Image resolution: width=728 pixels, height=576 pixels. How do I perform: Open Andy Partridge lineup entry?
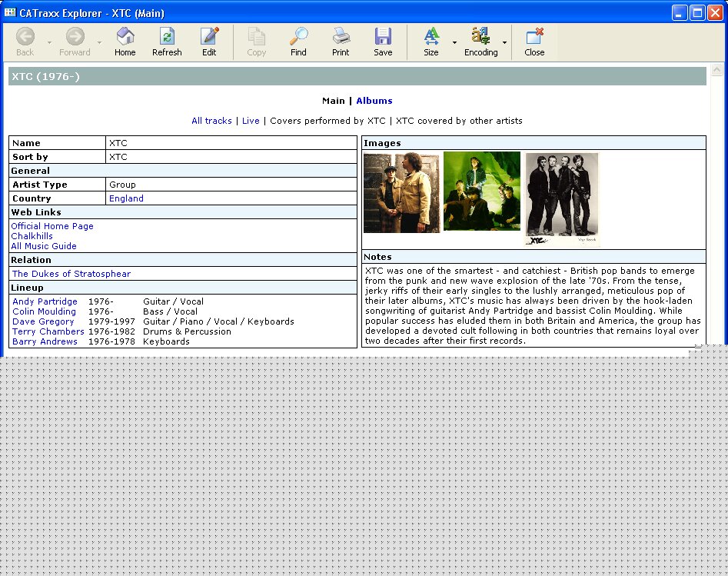[x=45, y=301]
